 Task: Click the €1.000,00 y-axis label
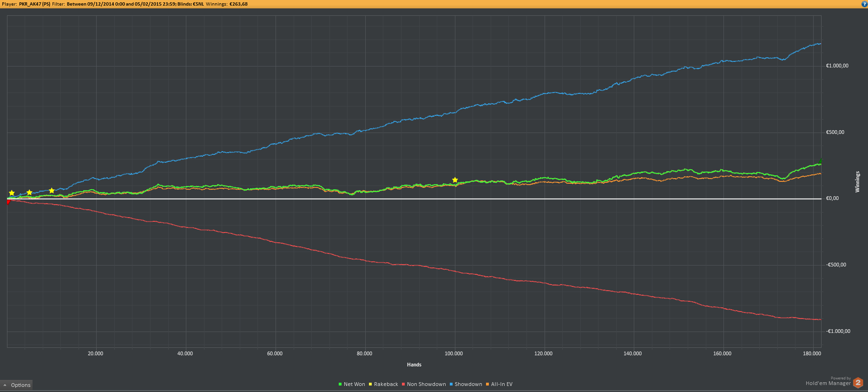(837, 66)
